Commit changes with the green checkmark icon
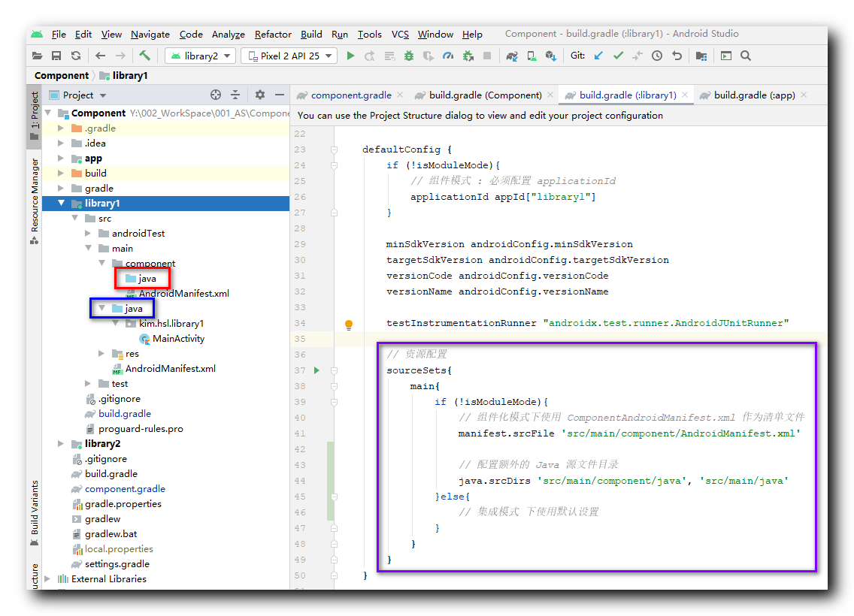This screenshot has height=616, width=854. [618, 56]
